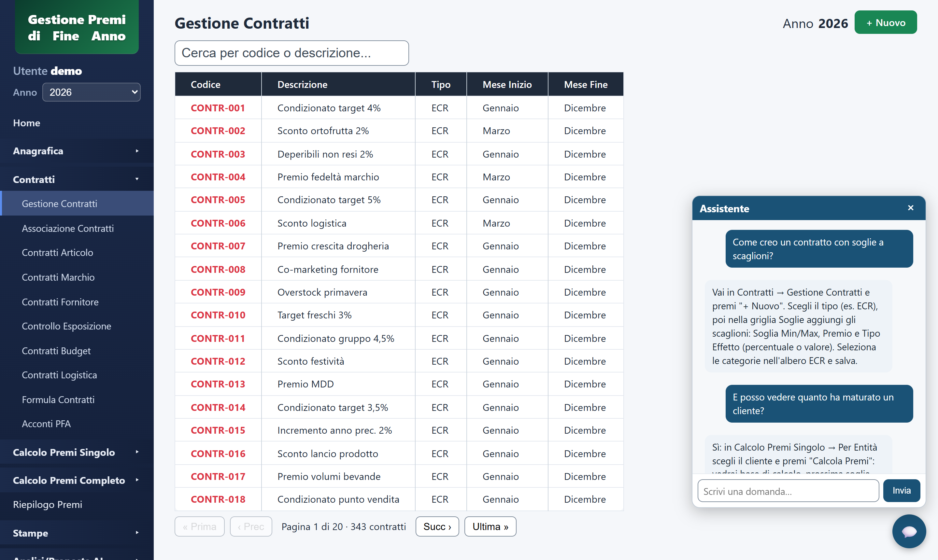Open contract CONTR-010 link
This screenshot has height=560, width=938.
pos(218,315)
